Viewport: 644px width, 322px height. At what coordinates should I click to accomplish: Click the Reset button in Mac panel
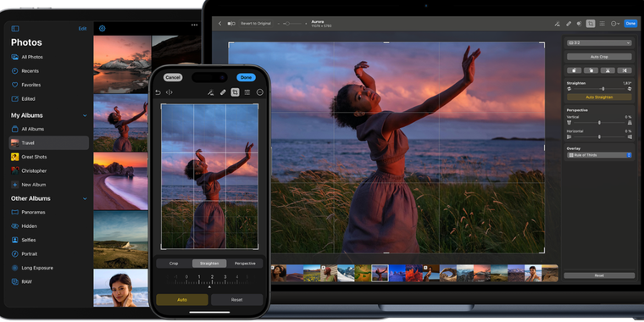(x=599, y=275)
